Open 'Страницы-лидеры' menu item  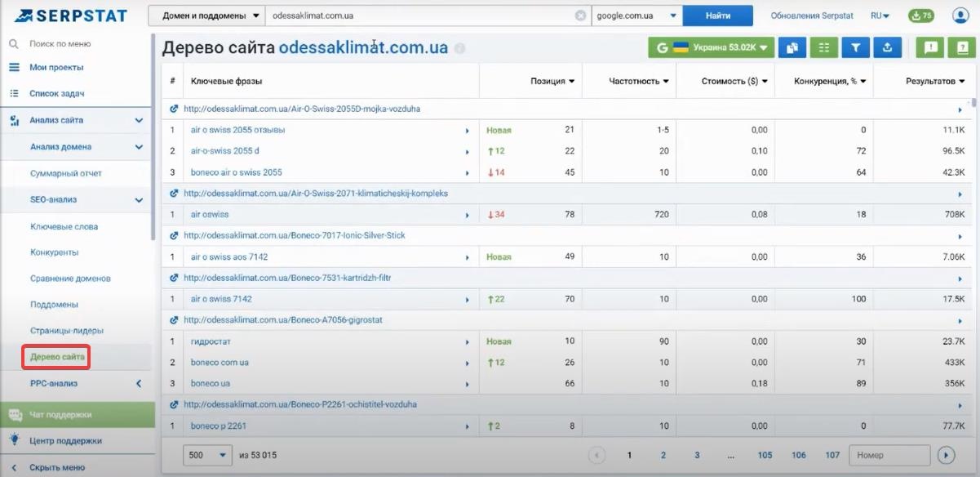(x=67, y=331)
